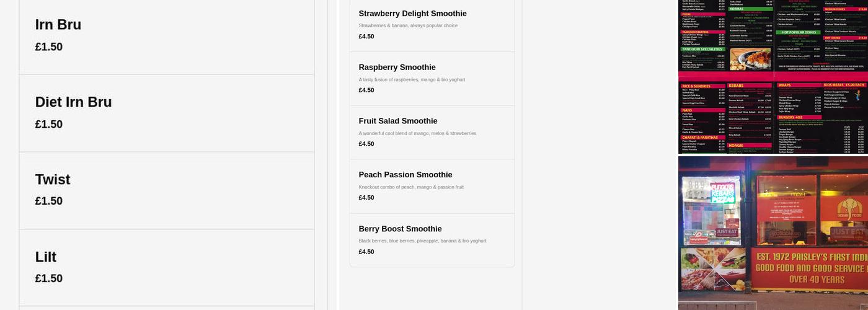Click the Berry Boost Smoothie title

400,229
